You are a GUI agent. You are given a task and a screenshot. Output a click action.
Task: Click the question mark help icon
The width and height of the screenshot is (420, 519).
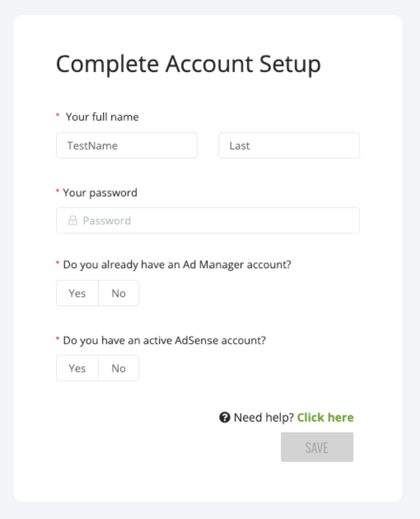(225, 418)
